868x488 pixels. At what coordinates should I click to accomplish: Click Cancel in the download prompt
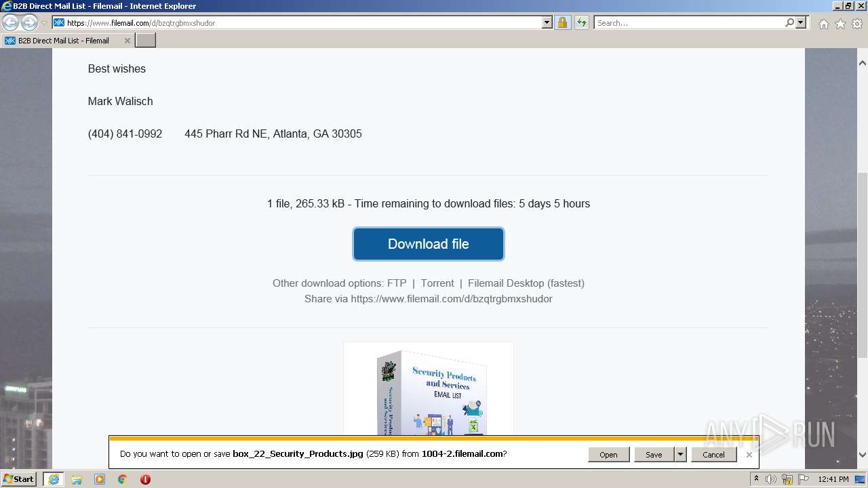[713, 455]
